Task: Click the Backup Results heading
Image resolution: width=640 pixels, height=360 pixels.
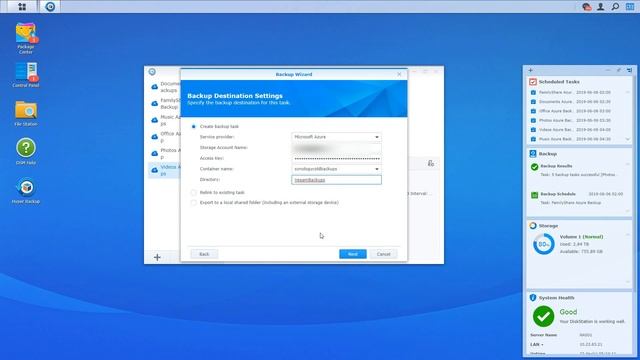Action: coord(556,166)
